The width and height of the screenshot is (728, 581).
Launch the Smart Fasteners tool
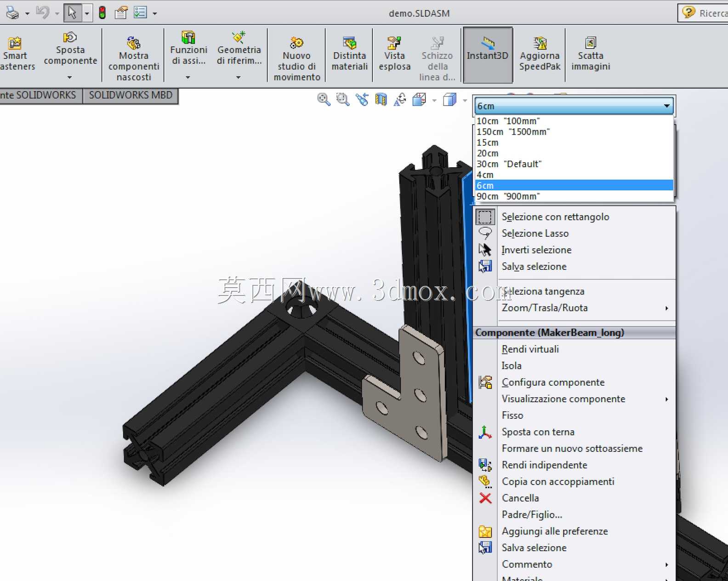pyautogui.click(x=17, y=54)
